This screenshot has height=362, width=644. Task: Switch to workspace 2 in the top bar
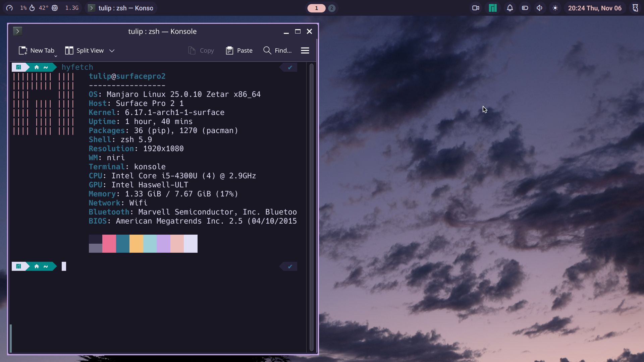pos(332,8)
